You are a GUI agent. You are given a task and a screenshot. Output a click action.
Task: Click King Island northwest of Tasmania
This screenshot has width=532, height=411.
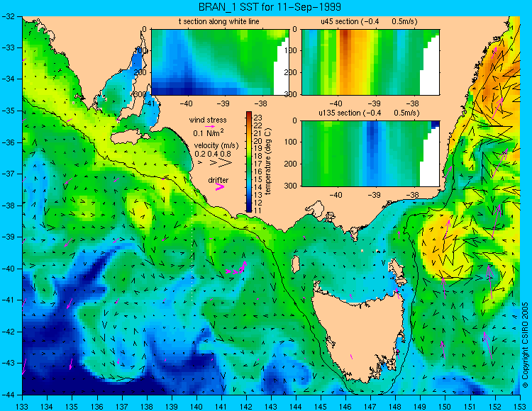296,264
